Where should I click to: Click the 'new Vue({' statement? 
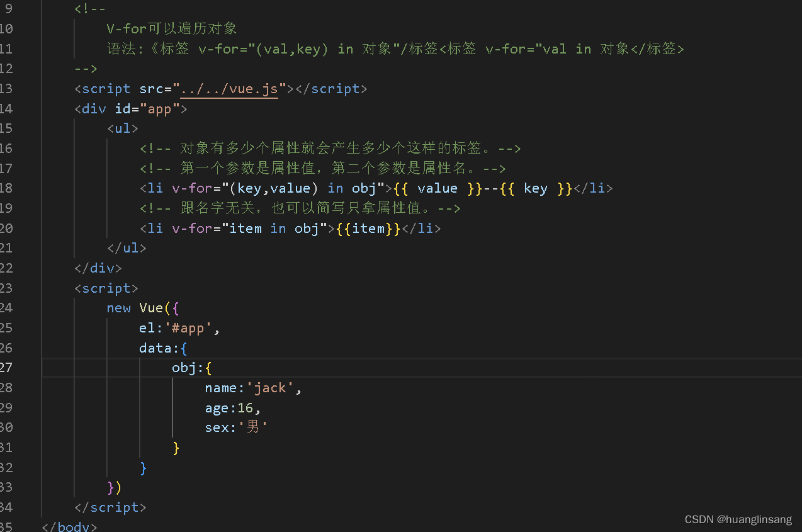(x=143, y=308)
